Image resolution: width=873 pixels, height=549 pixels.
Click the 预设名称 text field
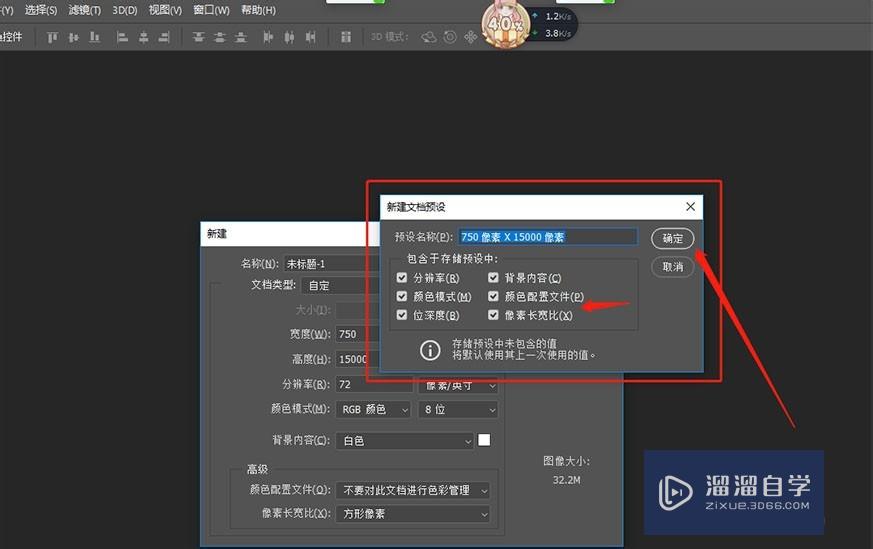coord(548,237)
